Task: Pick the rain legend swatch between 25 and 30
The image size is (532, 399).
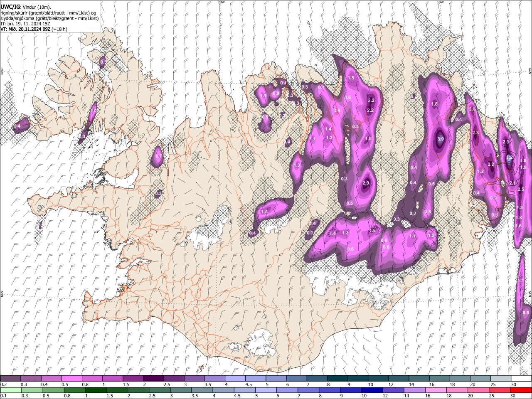Action: pyautogui.click(x=500, y=390)
